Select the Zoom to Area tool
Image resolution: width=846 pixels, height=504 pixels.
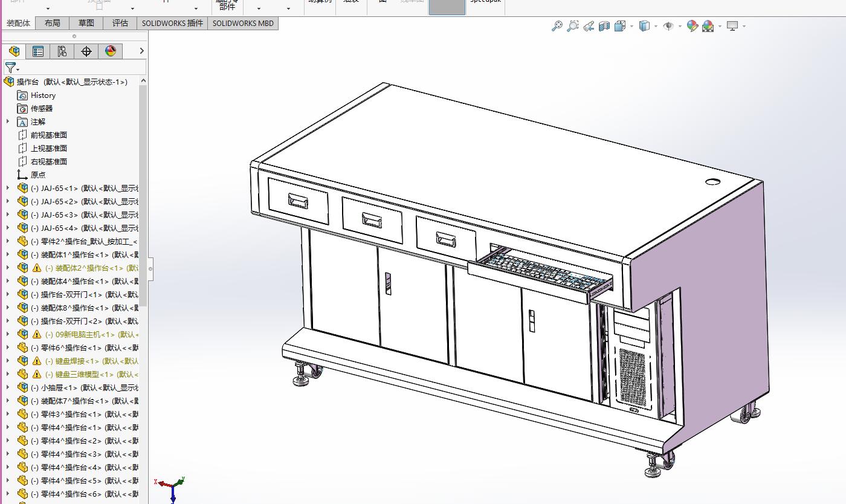tap(572, 26)
